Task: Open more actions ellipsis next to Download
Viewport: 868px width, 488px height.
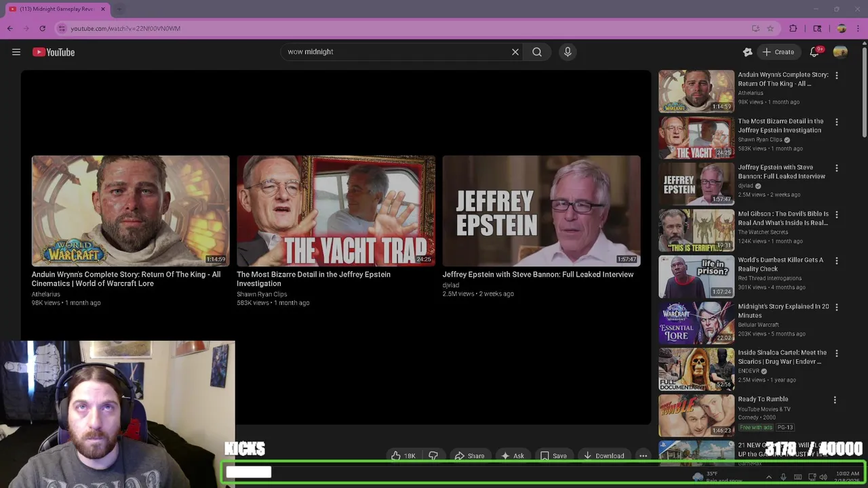Action: [643, 455]
